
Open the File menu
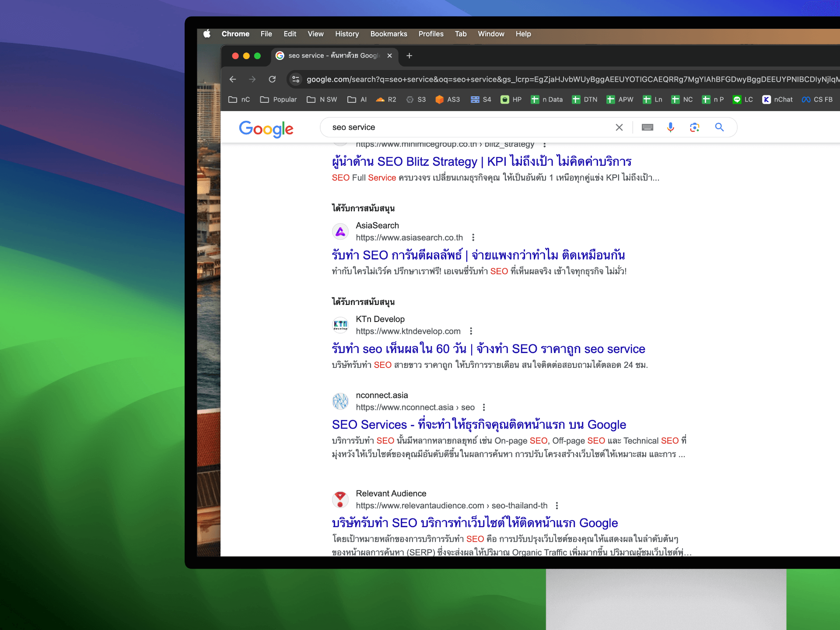click(x=266, y=34)
